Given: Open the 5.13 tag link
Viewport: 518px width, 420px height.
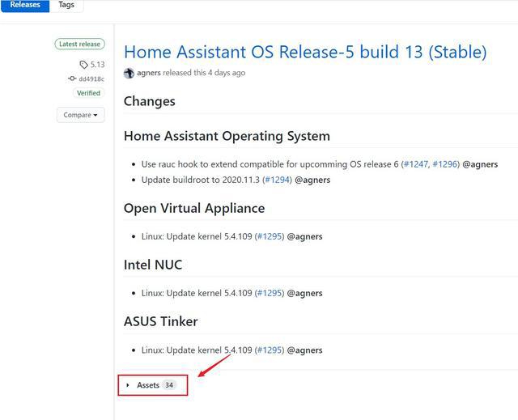Looking at the screenshot, I should [97, 65].
